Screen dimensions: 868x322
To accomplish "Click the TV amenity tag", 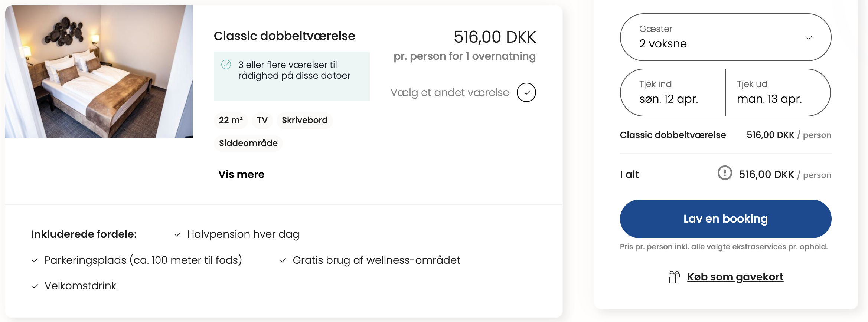I will coord(262,120).
